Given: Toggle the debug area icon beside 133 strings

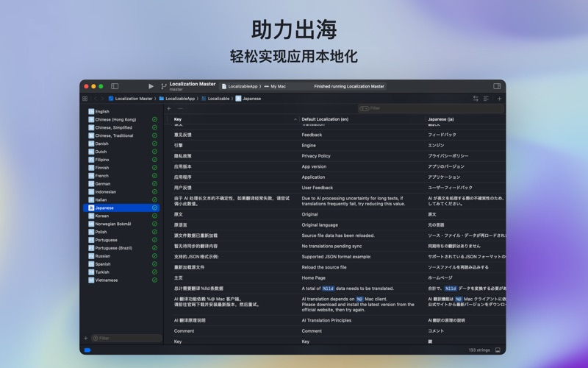Looking at the screenshot, I should pos(498,350).
